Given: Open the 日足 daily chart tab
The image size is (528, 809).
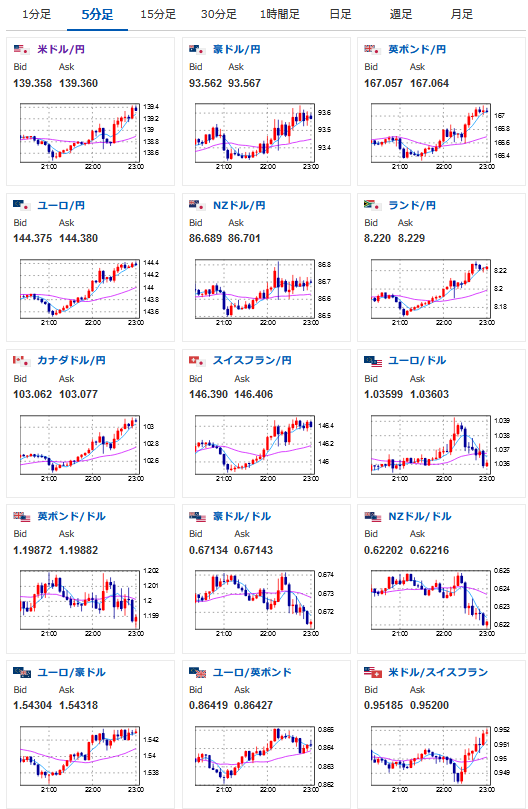Looking at the screenshot, I should pos(340,14).
